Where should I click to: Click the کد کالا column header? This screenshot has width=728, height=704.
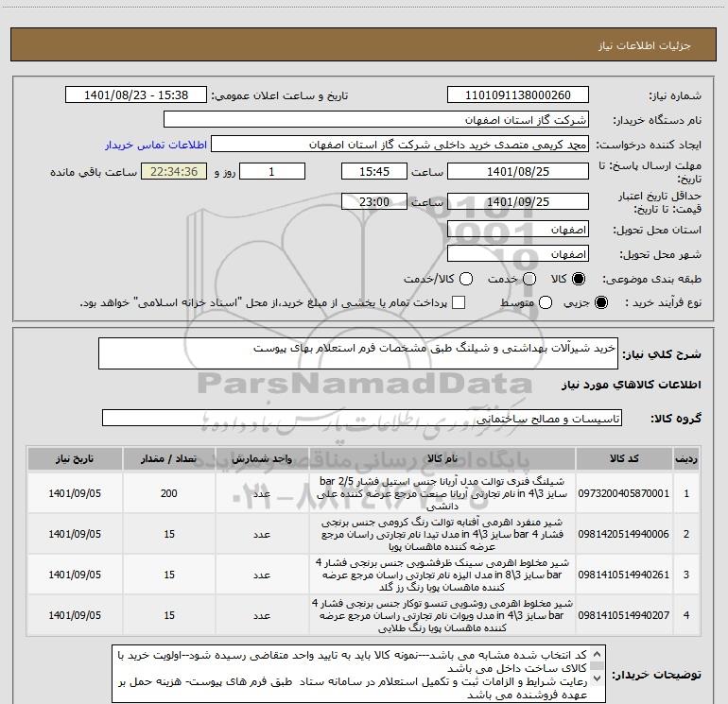(x=624, y=458)
